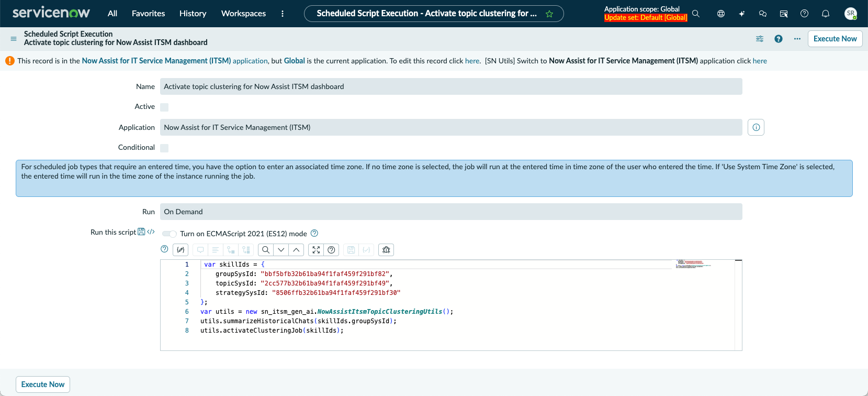The height and width of the screenshot is (396, 868).
Task: Star this record as a favorite
Action: click(549, 14)
